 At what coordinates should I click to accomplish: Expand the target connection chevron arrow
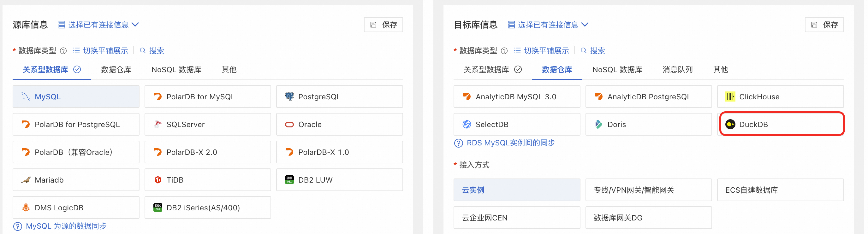(x=585, y=25)
